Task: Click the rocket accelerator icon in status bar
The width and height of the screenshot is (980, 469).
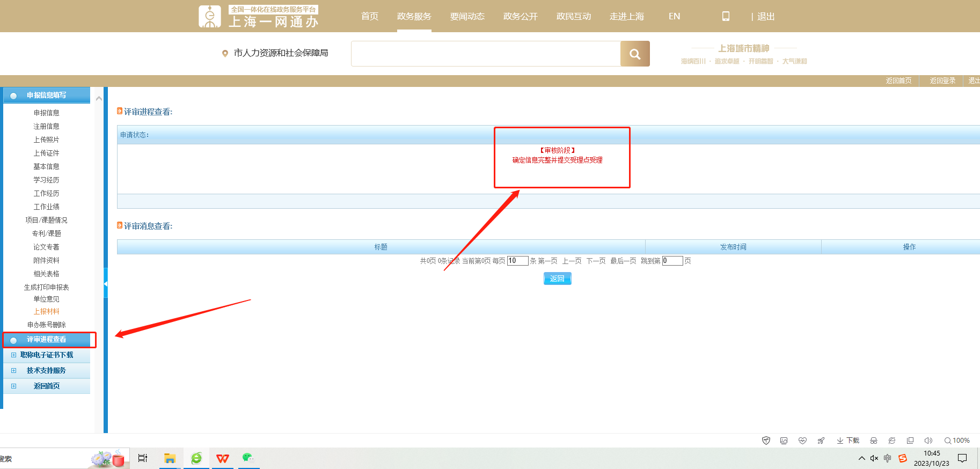Action: pyautogui.click(x=821, y=441)
